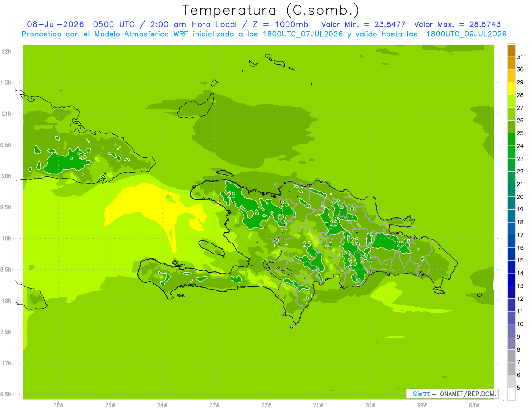Screen dimensions: 532x411
Task: Click the Sis ONAMET/REP.DOM. credit label
Action: pos(452,393)
